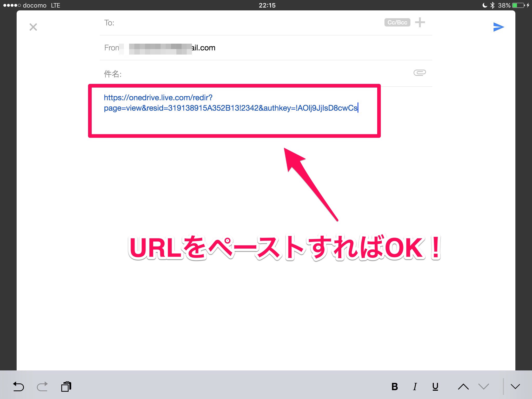Screen dimensions: 532x399
Task: Undo the last edit
Action: [18, 387]
